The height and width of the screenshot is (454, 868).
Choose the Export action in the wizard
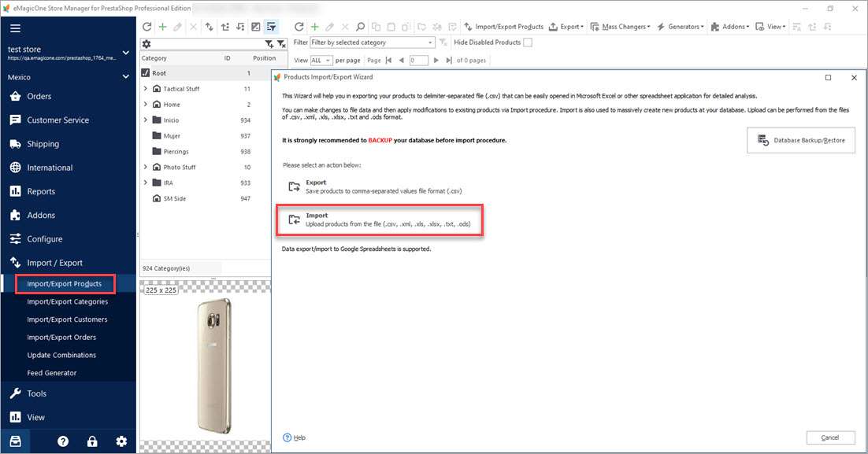[x=375, y=187]
